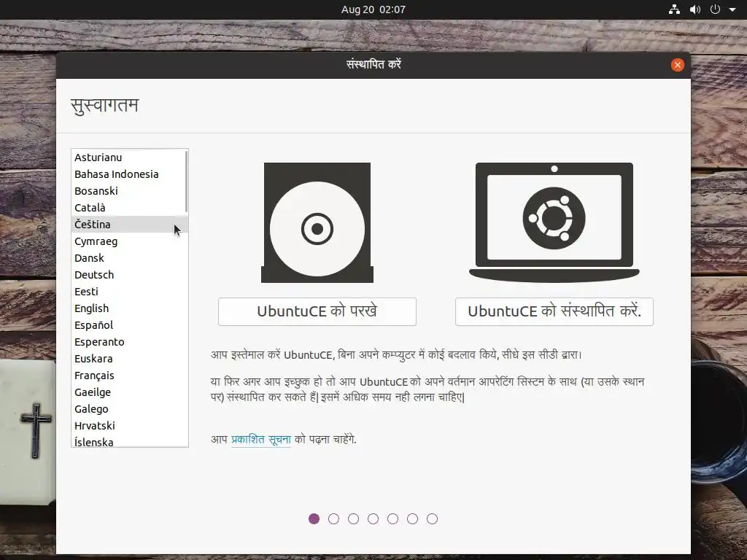Expand the system menu arrow in top bar
This screenshot has height=560, width=747.
pos(732,9)
